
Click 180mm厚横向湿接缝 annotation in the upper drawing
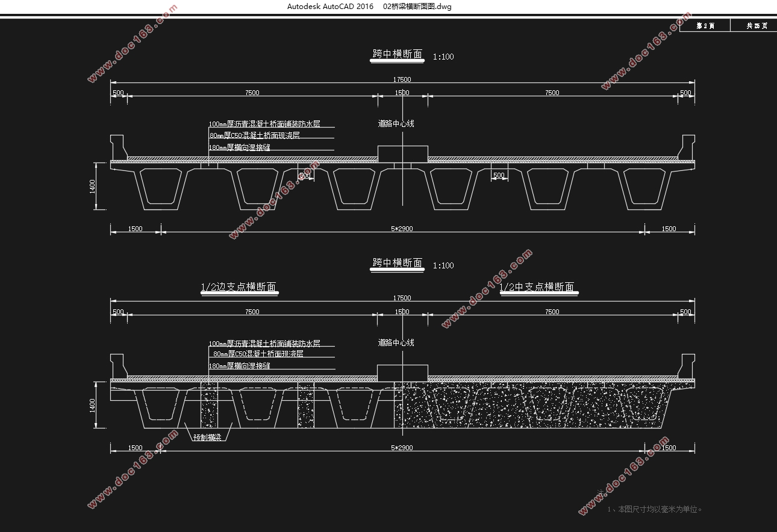(x=239, y=147)
